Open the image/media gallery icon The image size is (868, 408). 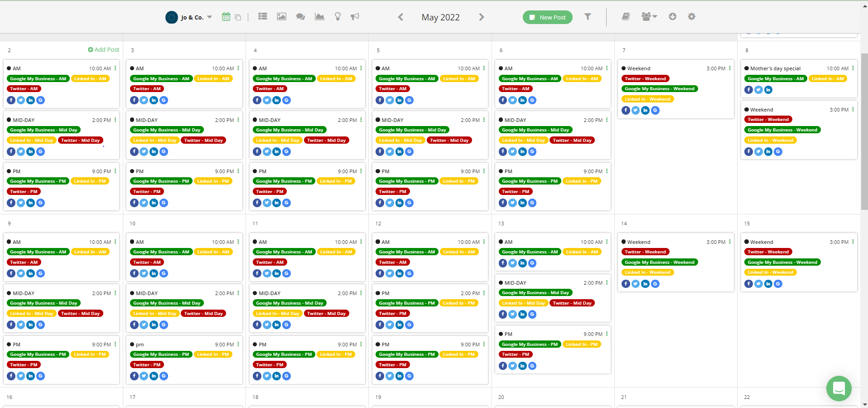coord(282,16)
